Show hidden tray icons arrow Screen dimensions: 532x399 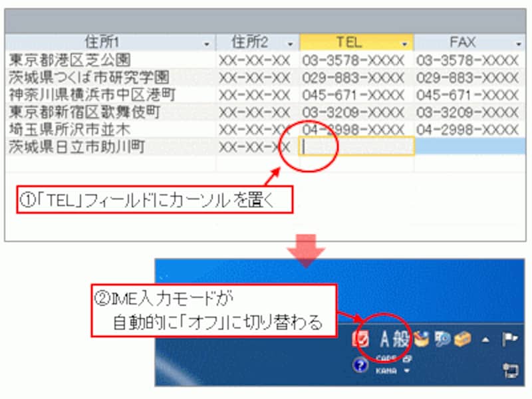click(485, 339)
